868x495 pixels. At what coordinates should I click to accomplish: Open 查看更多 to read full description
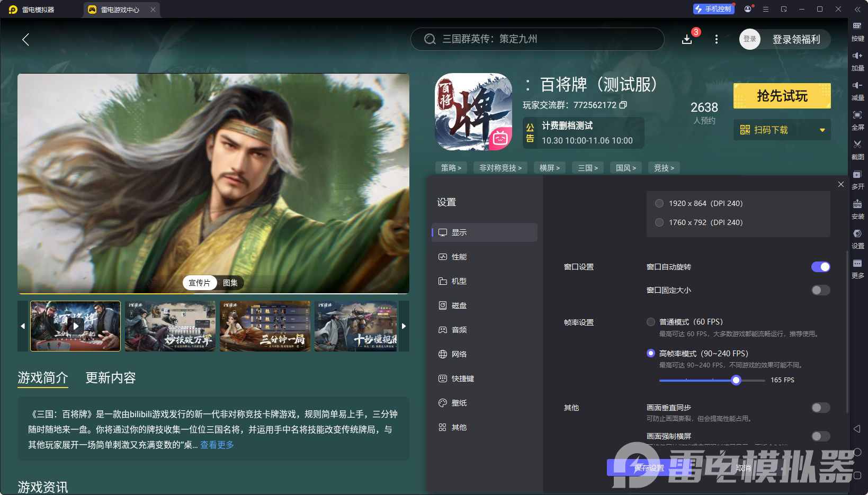217,445
